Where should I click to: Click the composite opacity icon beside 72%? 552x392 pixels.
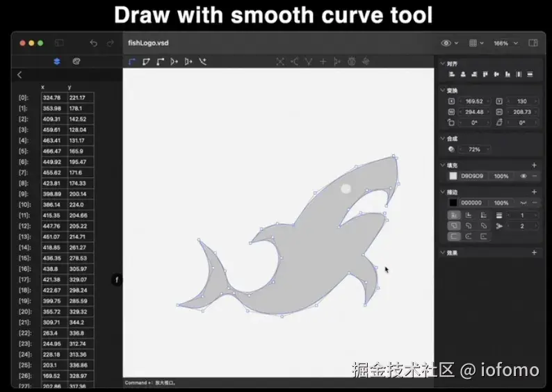click(451, 149)
